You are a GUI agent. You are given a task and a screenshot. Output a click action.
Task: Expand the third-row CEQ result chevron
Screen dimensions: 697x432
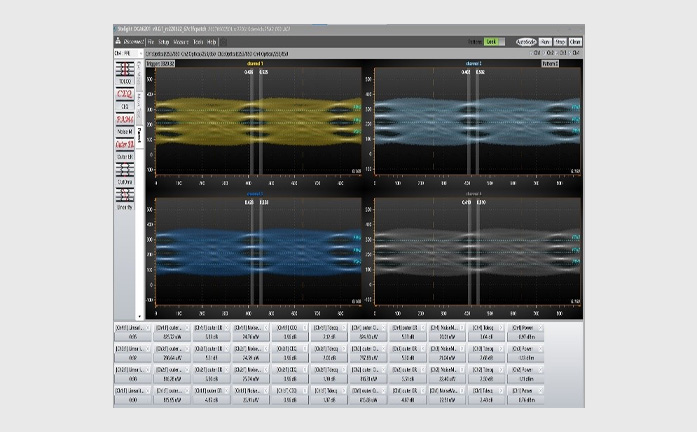coord(304,370)
